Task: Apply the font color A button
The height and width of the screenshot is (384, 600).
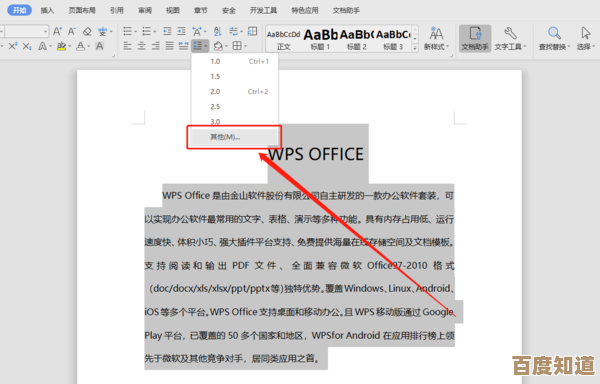Action: tap(80, 46)
